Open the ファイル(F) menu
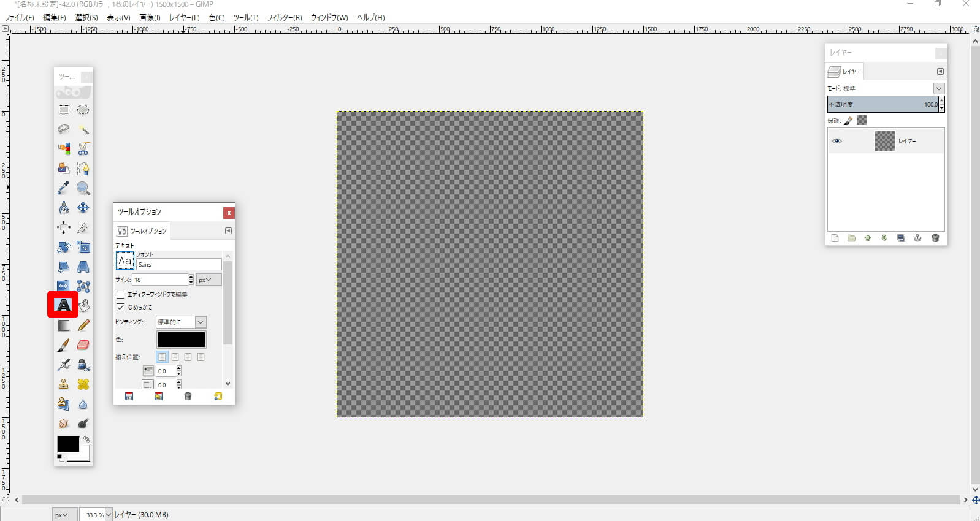 [19, 18]
